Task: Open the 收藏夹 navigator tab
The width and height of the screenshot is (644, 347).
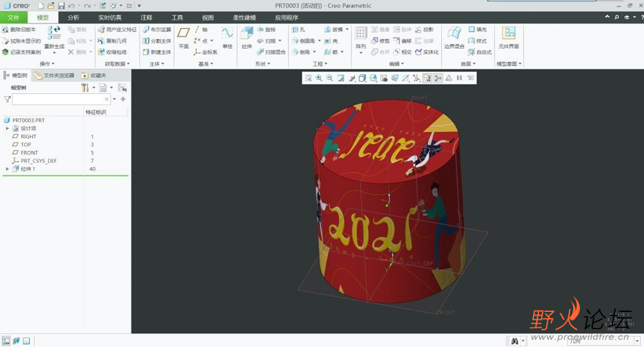Action: tap(94, 76)
